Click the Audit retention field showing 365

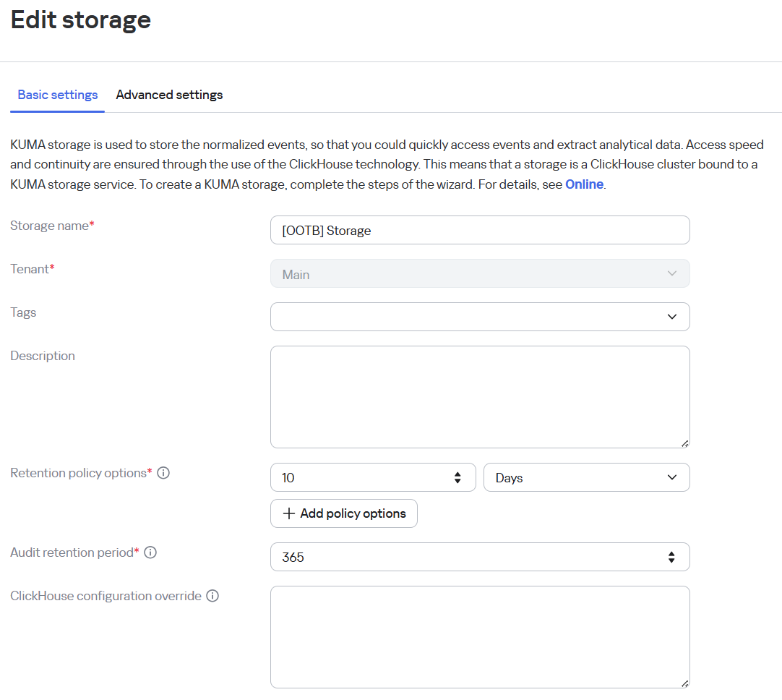pyautogui.click(x=480, y=557)
